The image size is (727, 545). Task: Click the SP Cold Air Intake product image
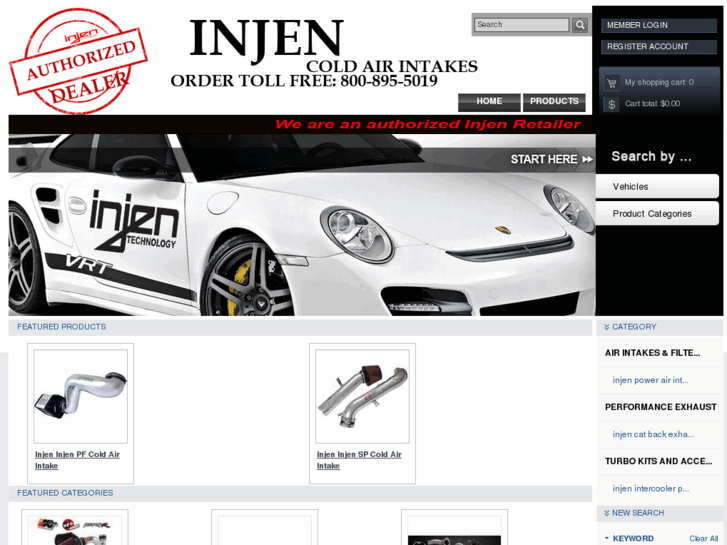pos(363,396)
